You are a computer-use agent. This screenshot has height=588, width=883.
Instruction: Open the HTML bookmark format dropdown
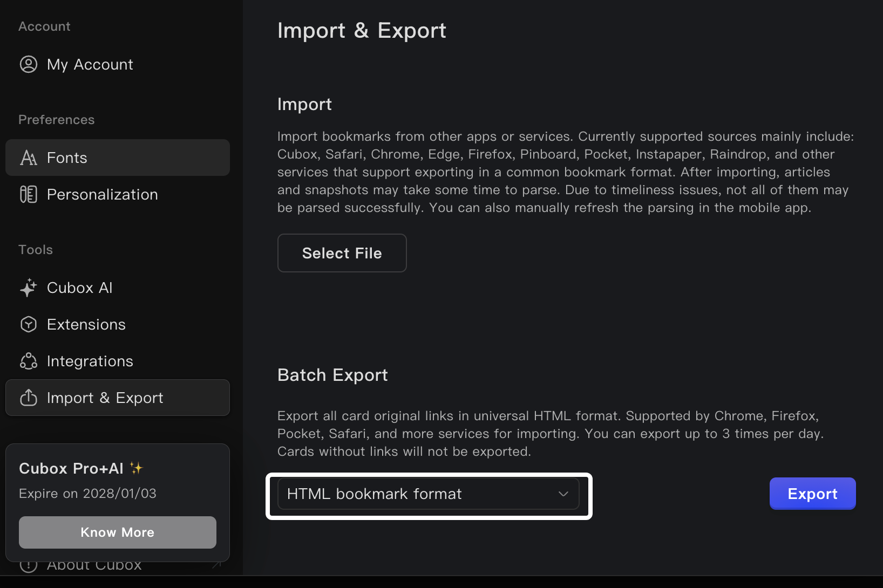(x=428, y=494)
